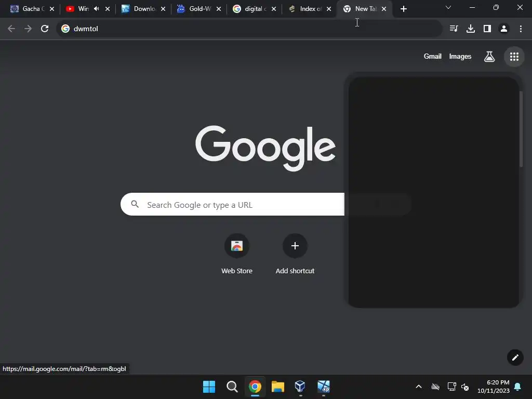Close the Index of tab
Screen dimensions: 532x399
(x=329, y=9)
